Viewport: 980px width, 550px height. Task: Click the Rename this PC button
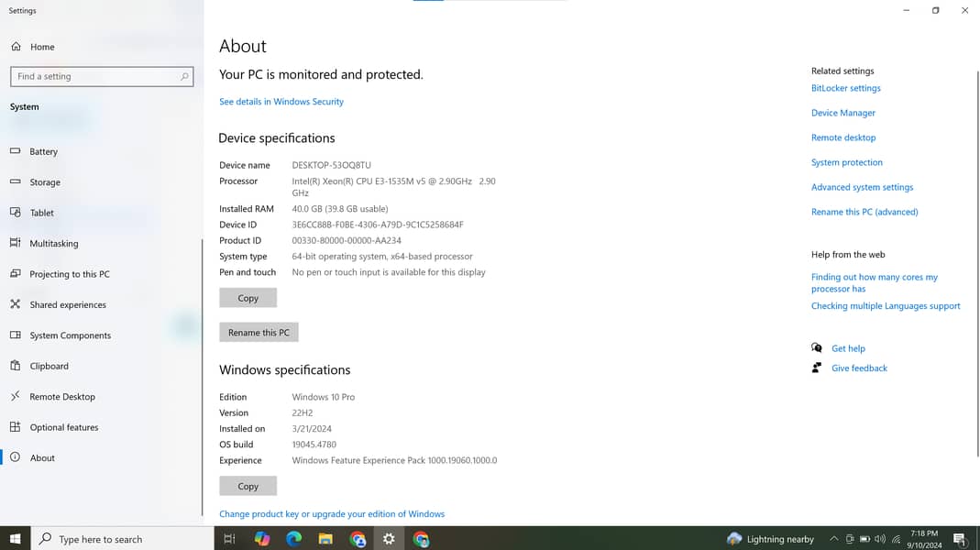click(x=259, y=333)
